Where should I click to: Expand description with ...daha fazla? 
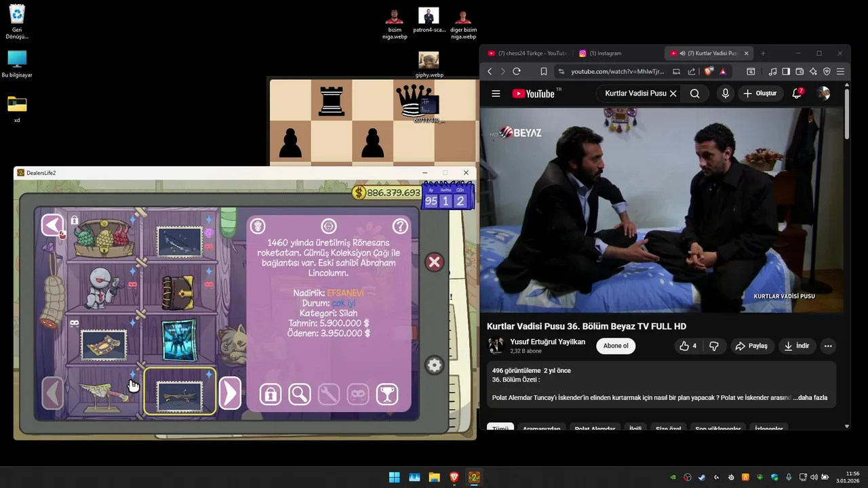point(810,398)
